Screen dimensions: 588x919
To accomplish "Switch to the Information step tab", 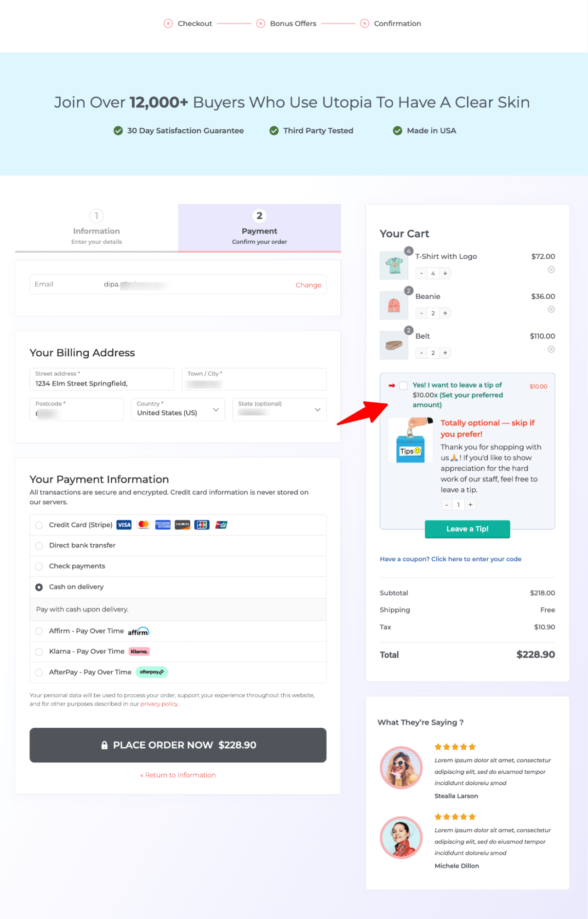I will click(x=97, y=228).
